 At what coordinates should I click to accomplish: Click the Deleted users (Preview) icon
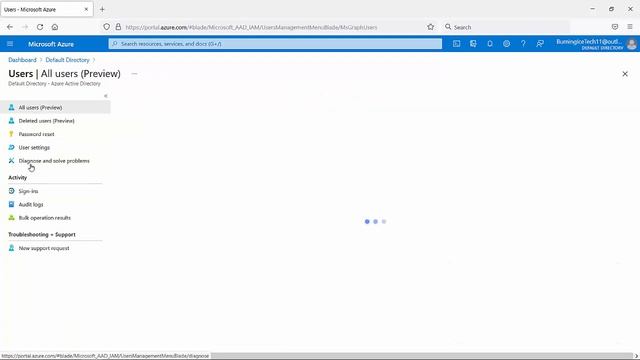click(x=11, y=121)
